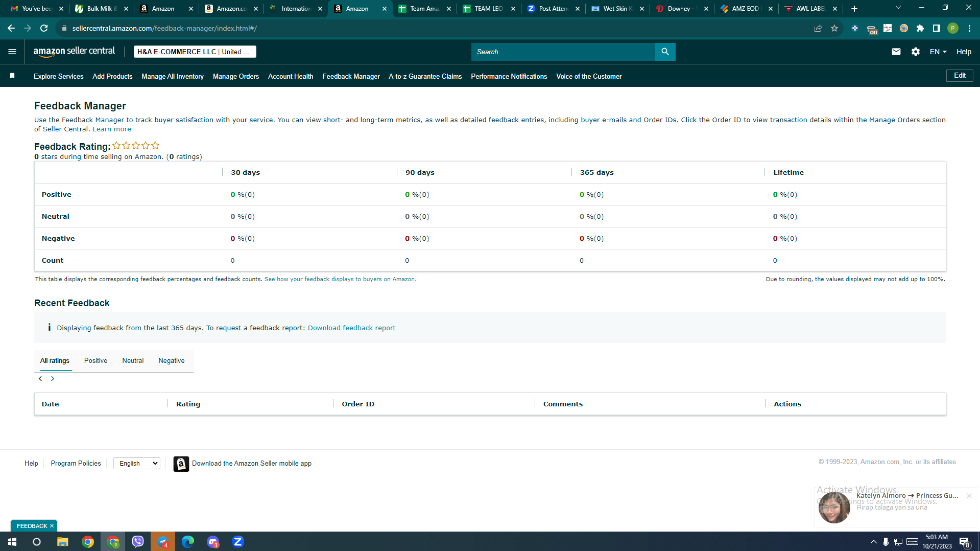
Task: Toggle the browser side panel icon
Action: [x=937, y=28]
